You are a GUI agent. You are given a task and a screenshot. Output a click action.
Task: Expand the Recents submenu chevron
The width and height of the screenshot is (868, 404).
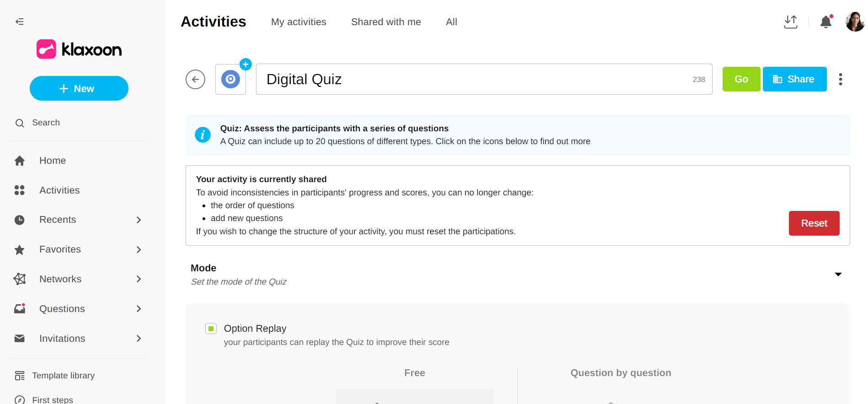(138, 220)
